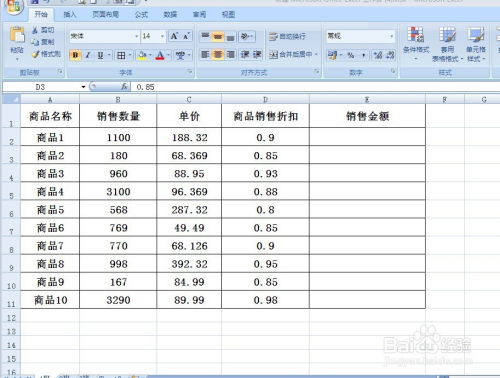Apply the cell borders icon
This screenshot has width=500, height=378.
[x=121, y=55]
